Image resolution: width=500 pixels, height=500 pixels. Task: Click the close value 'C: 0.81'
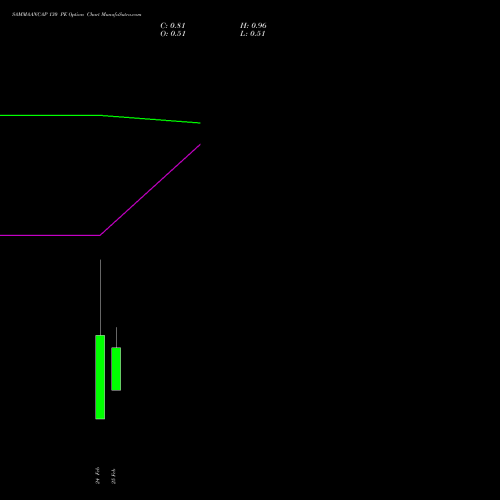tap(173, 26)
